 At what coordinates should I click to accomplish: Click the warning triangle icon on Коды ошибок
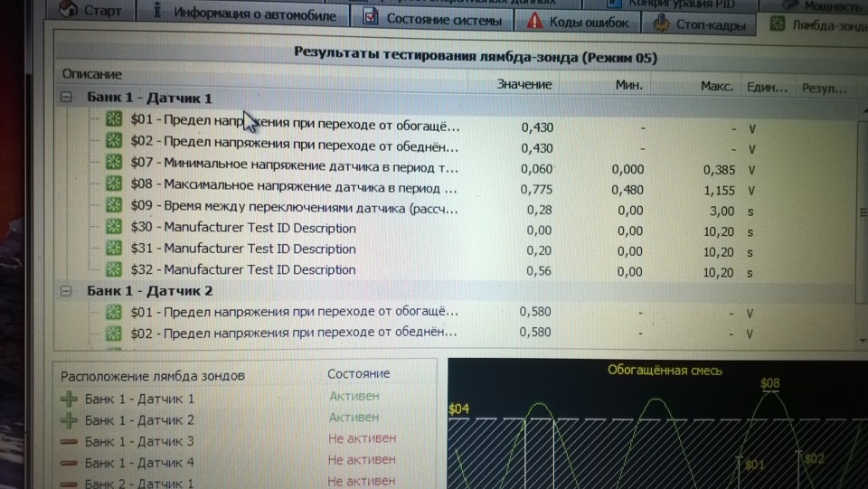point(534,21)
